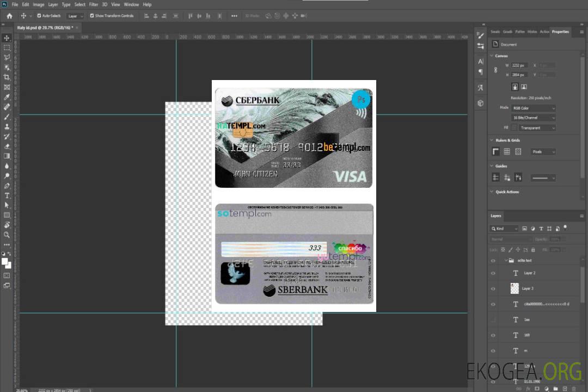This screenshot has width=588, height=392.
Task: Switch to the Properties tab
Action: [560, 32]
